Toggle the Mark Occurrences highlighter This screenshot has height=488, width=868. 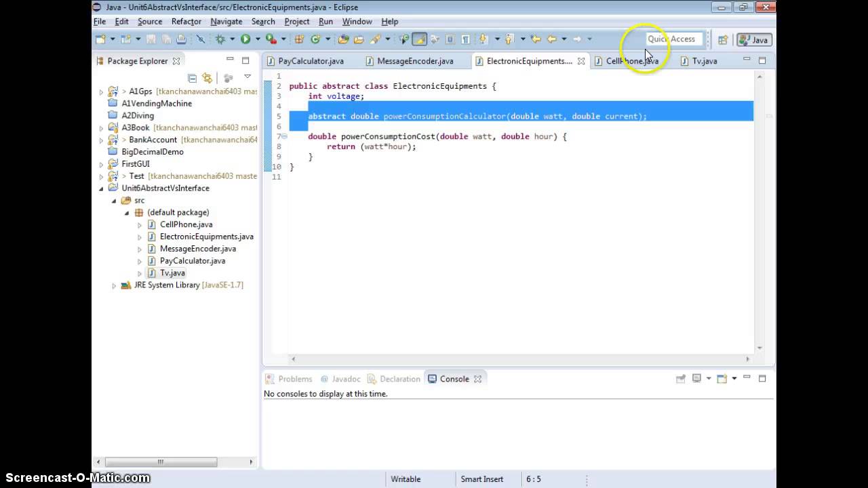pos(420,39)
